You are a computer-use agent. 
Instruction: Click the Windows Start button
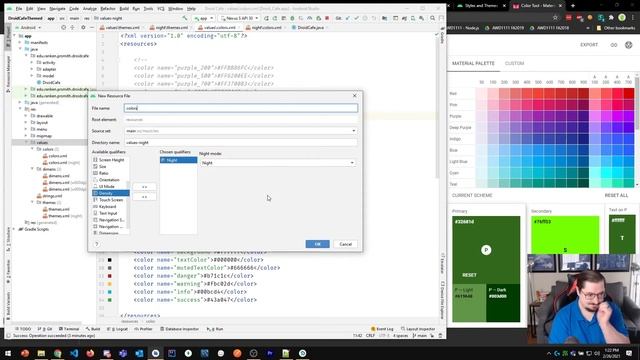(8, 353)
